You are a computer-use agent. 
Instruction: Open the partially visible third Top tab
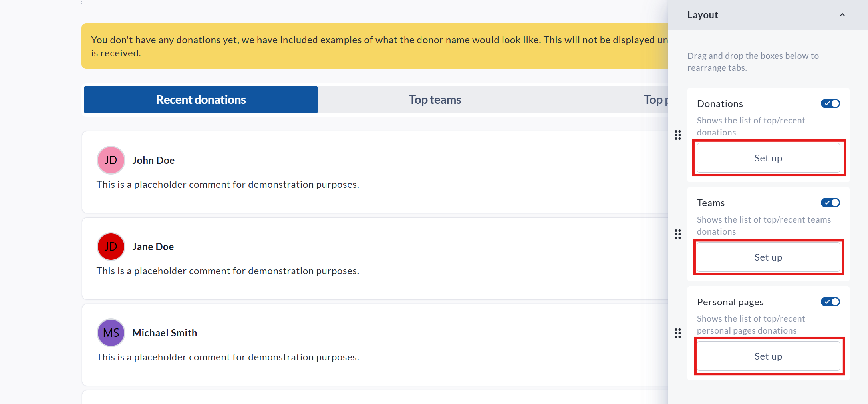point(655,100)
